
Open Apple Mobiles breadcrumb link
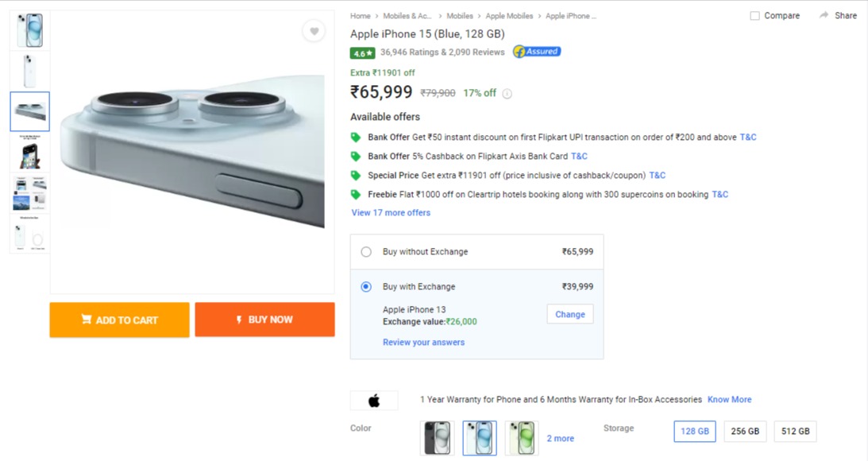tap(509, 16)
